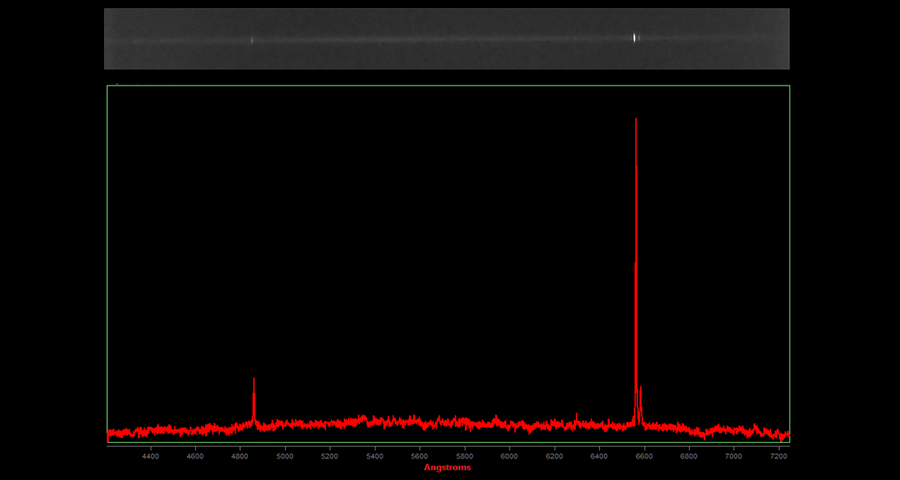Click the 4400 tick label
The width and height of the screenshot is (900, 480).
[150, 456]
